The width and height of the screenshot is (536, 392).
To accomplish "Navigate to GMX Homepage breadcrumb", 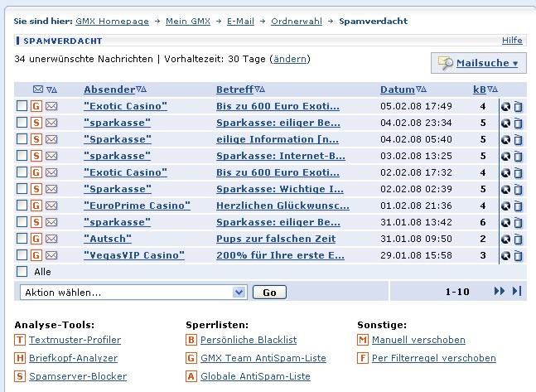I will [x=112, y=22].
